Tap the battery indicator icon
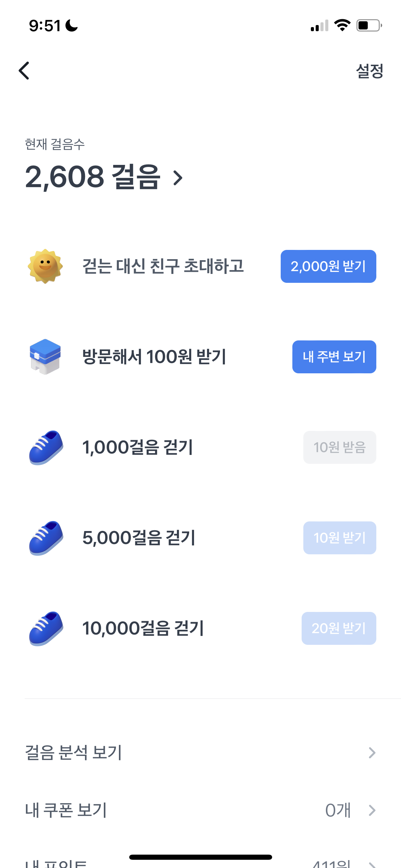This screenshot has height=868, width=401. coord(369,25)
